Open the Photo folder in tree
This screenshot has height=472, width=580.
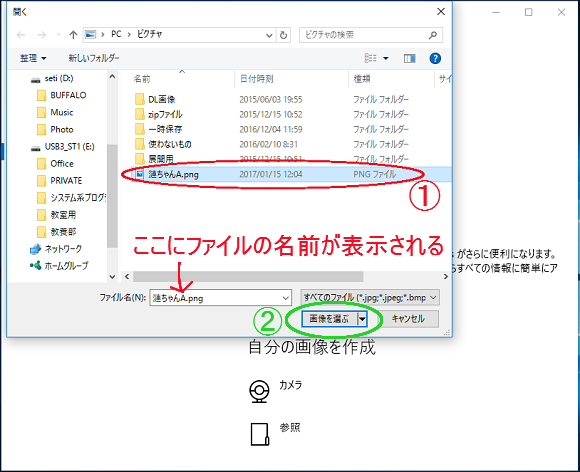click(x=55, y=129)
